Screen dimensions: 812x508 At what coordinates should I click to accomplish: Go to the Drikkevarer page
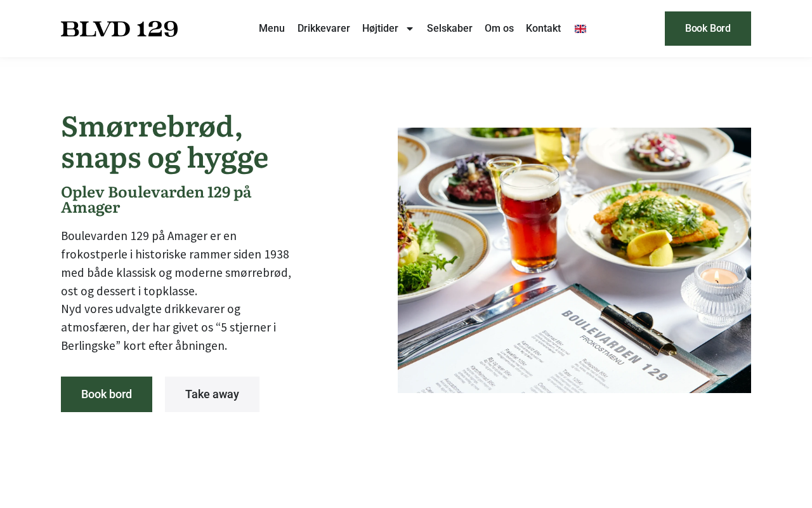324,29
